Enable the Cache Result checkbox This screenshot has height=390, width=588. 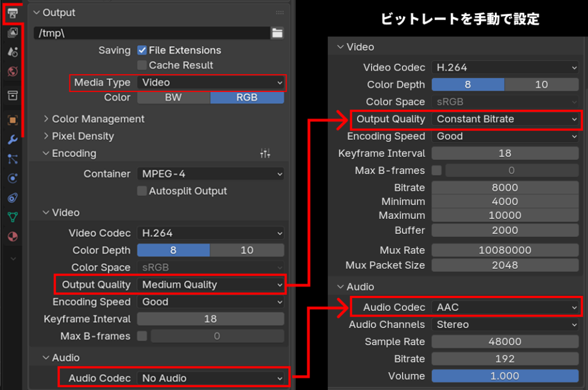tap(142, 65)
